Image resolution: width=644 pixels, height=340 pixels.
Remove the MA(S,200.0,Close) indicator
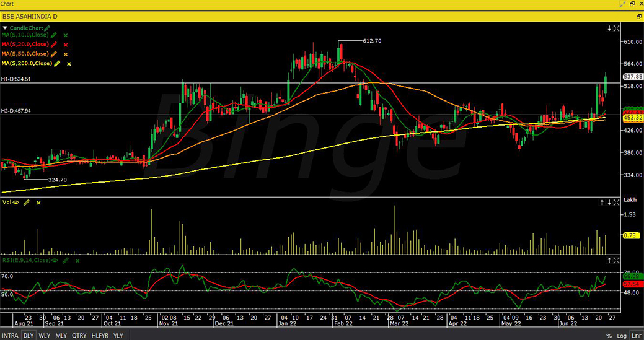pos(69,64)
